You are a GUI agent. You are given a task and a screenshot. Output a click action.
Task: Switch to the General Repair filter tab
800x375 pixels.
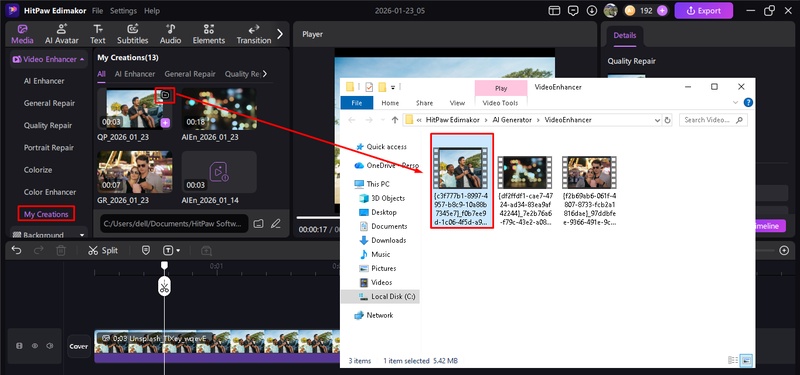pyautogui.click(x=190, y=74)
